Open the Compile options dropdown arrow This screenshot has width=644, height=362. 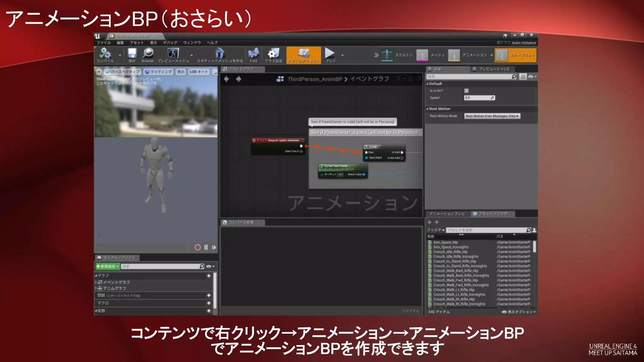[x=120, y=55]
